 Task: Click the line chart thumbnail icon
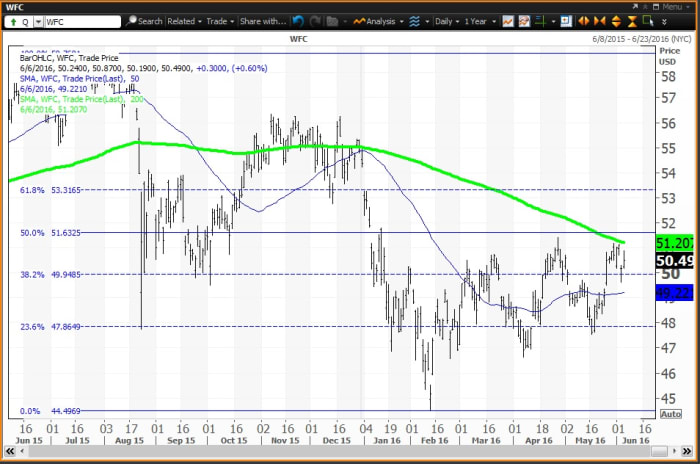[508, 21]
